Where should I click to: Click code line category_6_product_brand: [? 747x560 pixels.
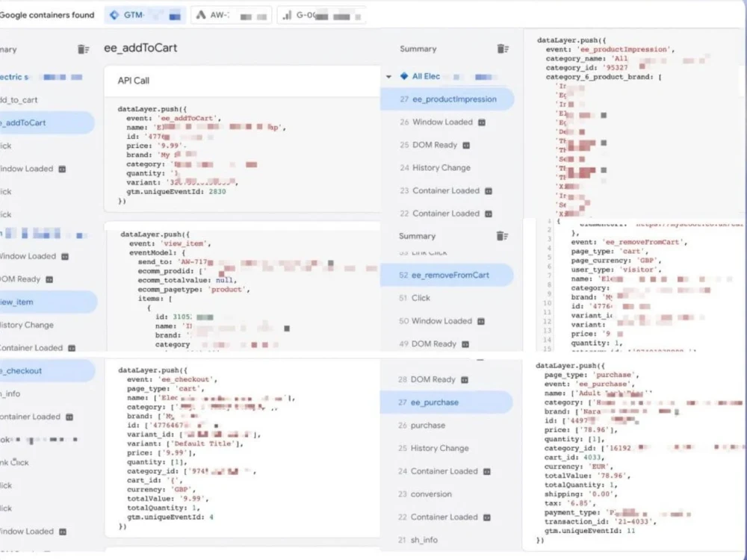(604, 77)
